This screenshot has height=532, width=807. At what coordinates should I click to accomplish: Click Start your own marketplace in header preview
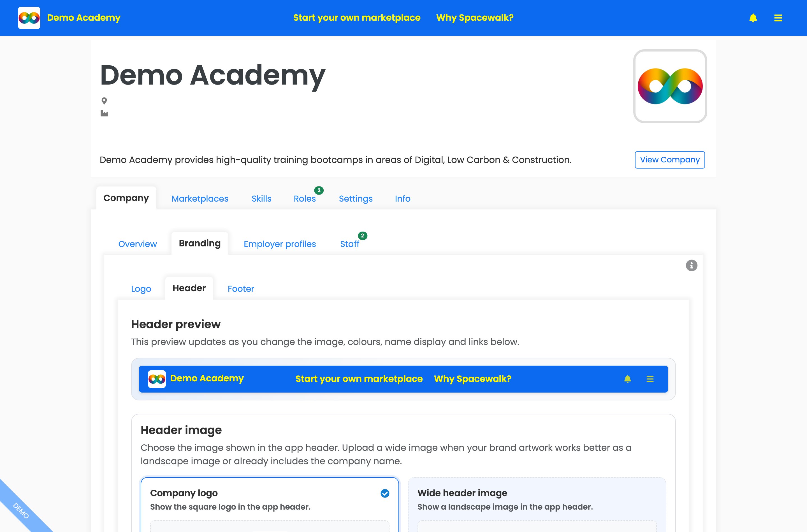(x=359, y=379)
